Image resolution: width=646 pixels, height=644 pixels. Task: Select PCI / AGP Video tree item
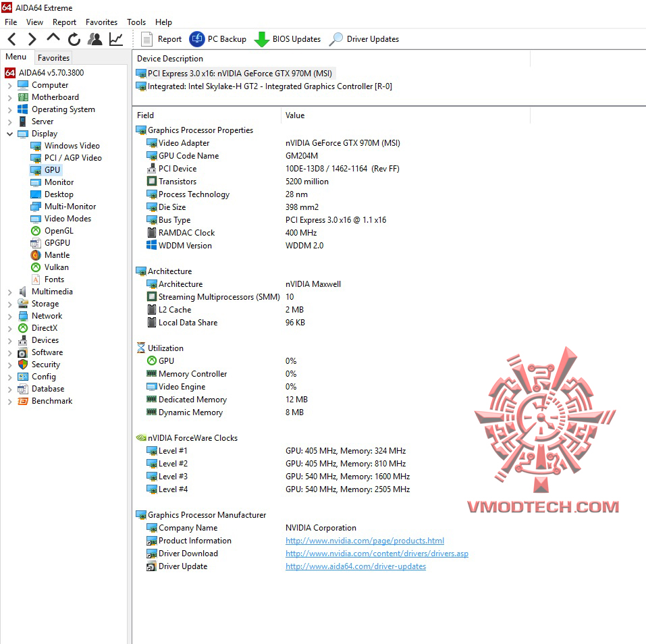tap(66, 158)
